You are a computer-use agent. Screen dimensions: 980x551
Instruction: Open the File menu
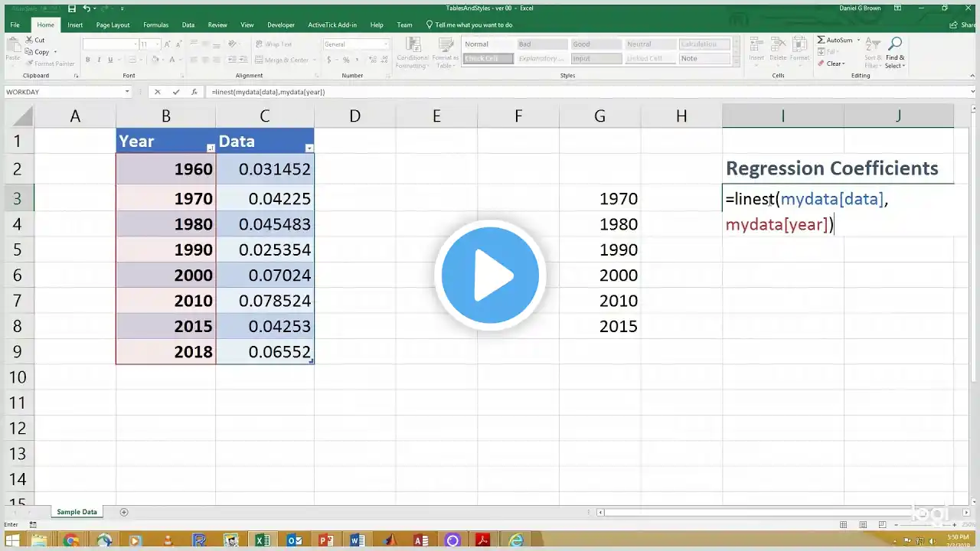click(x=15, y=24)
